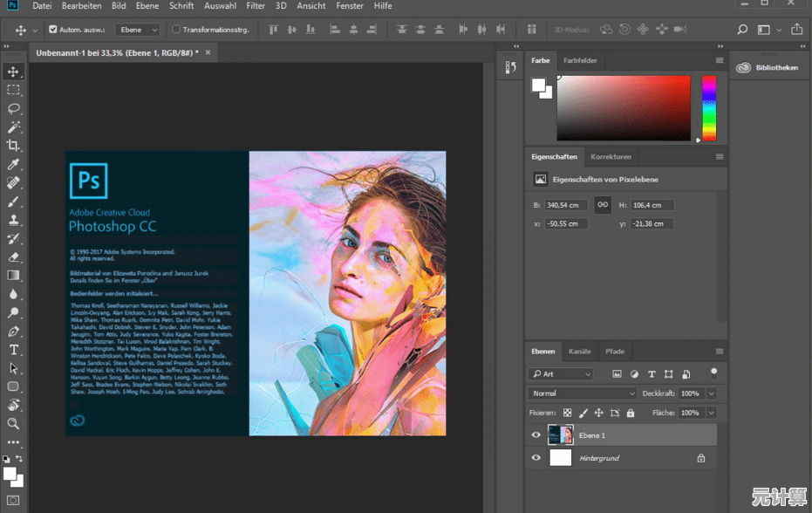Select the Eraser tool
The height and width of the screenshot is (513, 812).
[13, 256]
